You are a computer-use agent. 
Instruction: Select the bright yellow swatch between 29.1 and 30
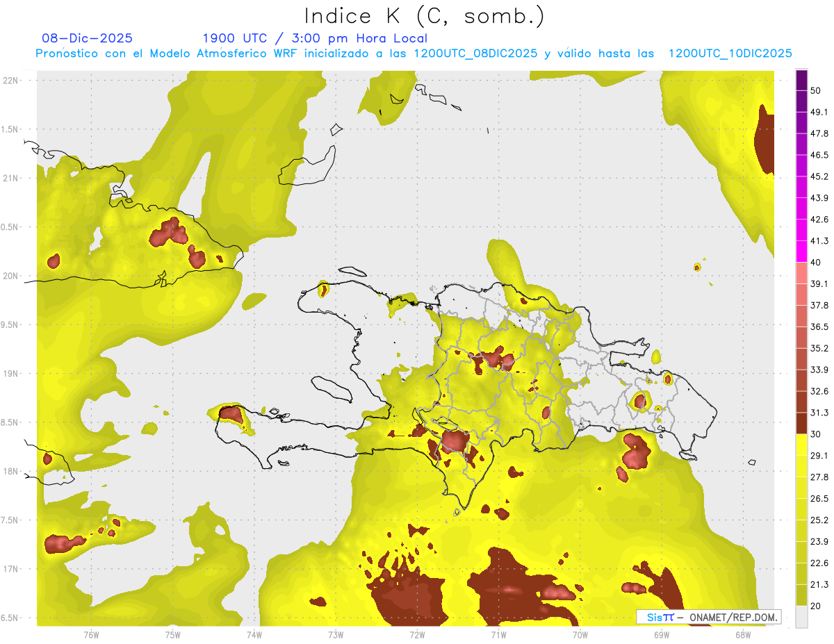pyautogui.click(x=802, y=445)
